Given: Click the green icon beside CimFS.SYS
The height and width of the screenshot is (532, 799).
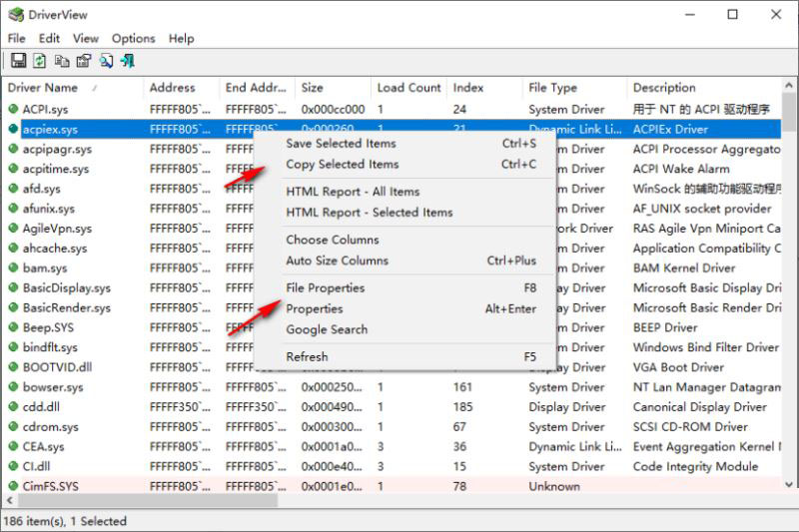Looking at the screenshot, I should tap(14, 486).
